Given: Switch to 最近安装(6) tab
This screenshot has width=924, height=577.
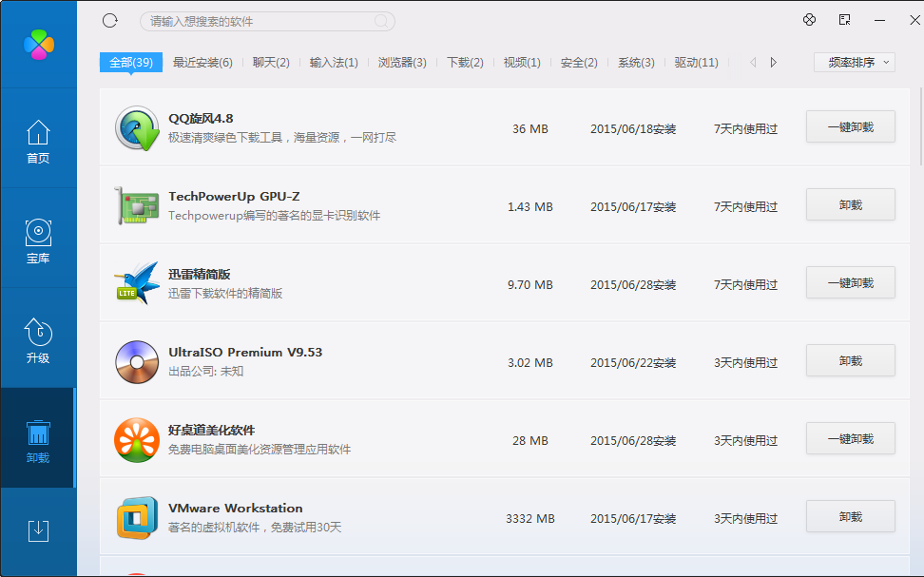Looking at the screenshot, I should click(x=202, y=63).
